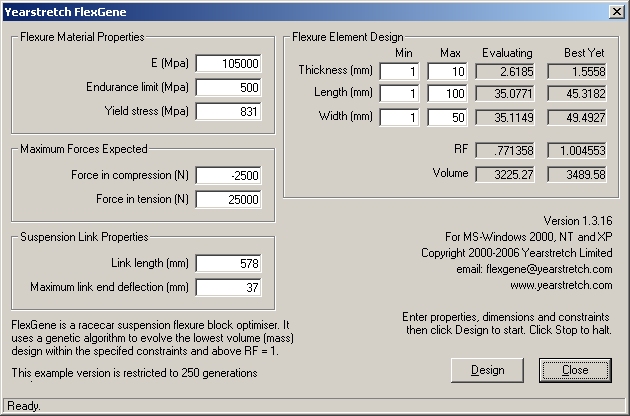Screen dimensions: 630x416
Task: Click the E (Mpa) input field
Action: (x=228, y=64)
